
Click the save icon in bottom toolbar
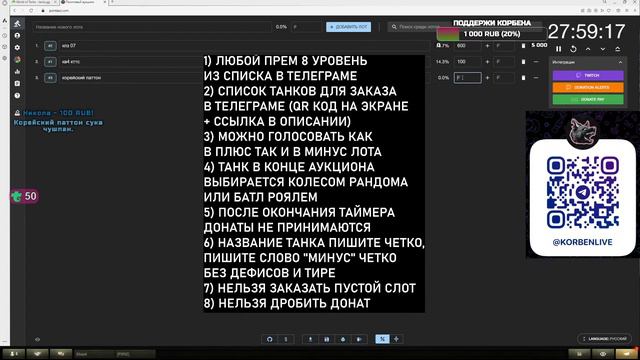327,339
